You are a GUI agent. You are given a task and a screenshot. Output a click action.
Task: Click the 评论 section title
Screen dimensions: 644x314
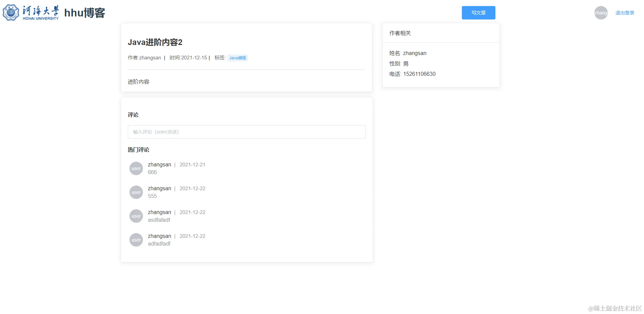click(x=133, y=115)
